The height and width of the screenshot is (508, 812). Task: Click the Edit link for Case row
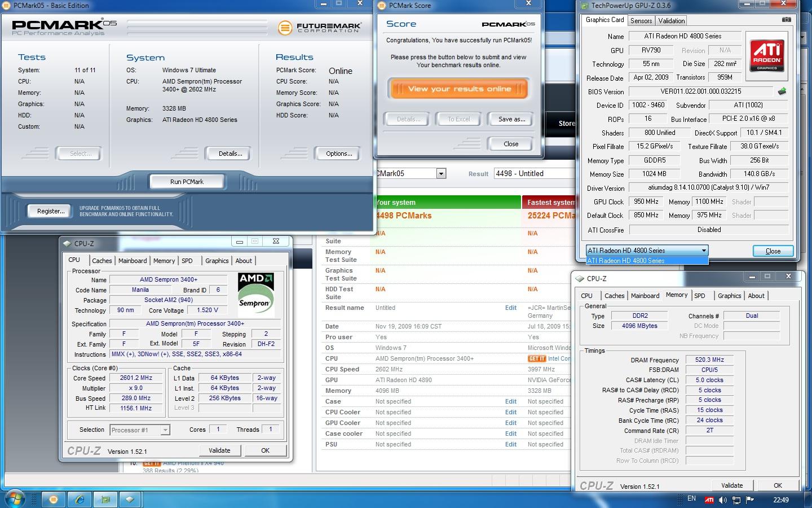pyautogui.click(x=510, y=402)
